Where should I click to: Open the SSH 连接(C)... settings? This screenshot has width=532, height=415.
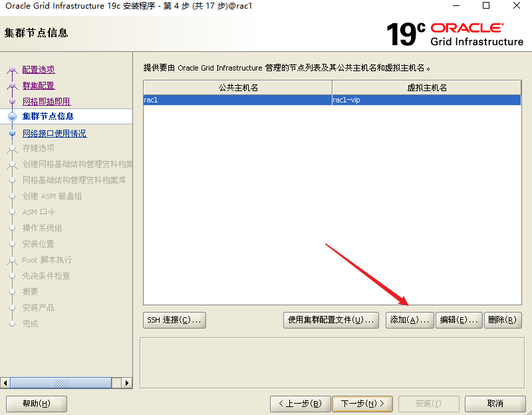(x=174, y=320)
